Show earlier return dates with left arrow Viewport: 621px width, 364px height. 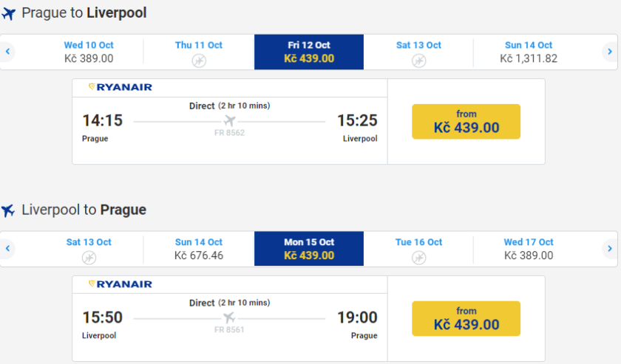(x=8, y=249)
